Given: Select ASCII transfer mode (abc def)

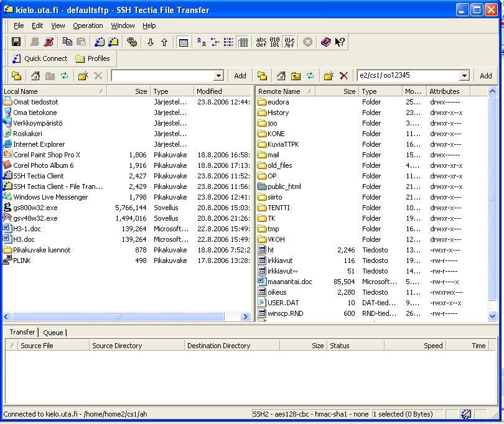Looking at the screenshot, I should tap(261, 42).
